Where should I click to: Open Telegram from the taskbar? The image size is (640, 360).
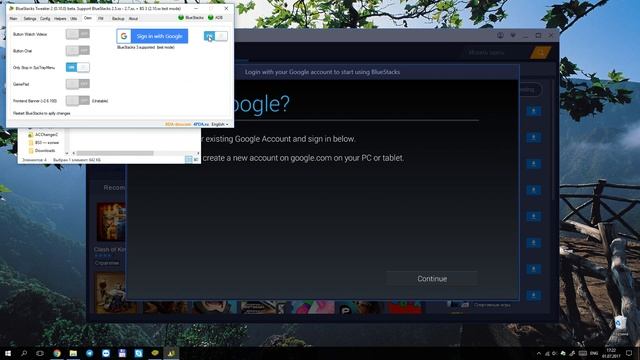[89, 353]
